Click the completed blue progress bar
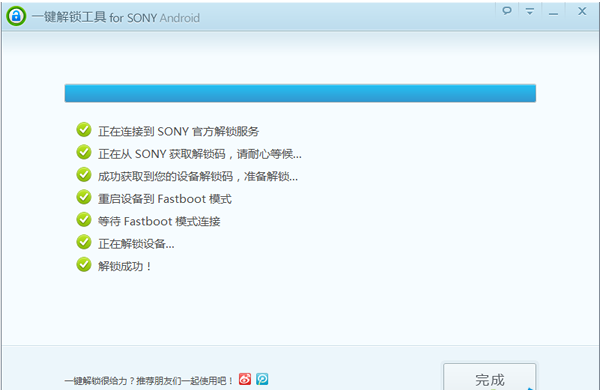This screenshot has width=602, height=390. (x=300, y=93)
